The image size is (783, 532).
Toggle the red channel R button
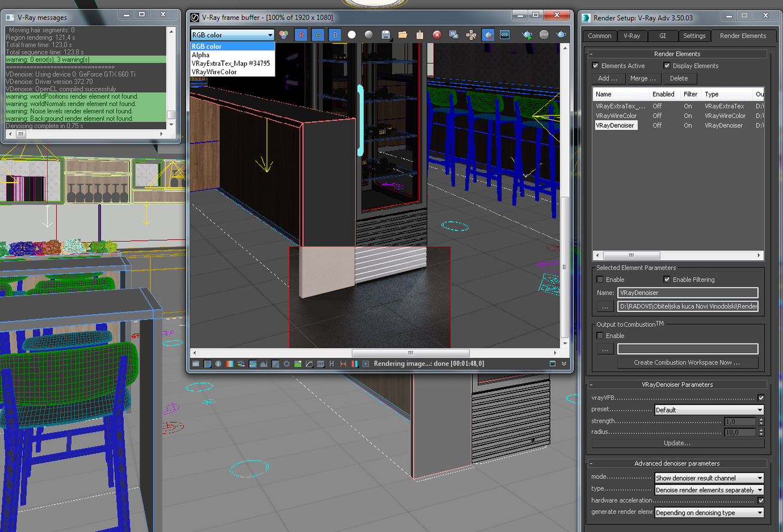(301, 35)
